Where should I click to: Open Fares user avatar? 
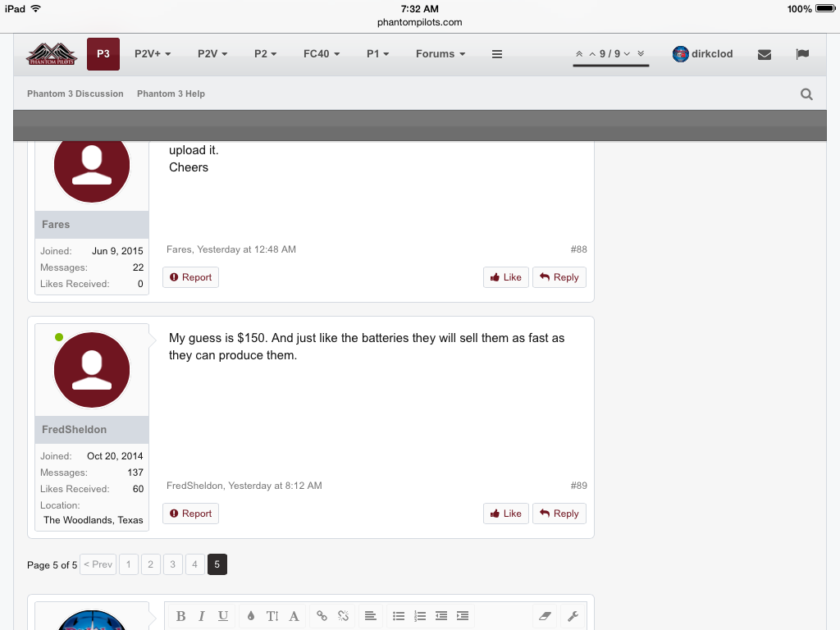point(92,171)
